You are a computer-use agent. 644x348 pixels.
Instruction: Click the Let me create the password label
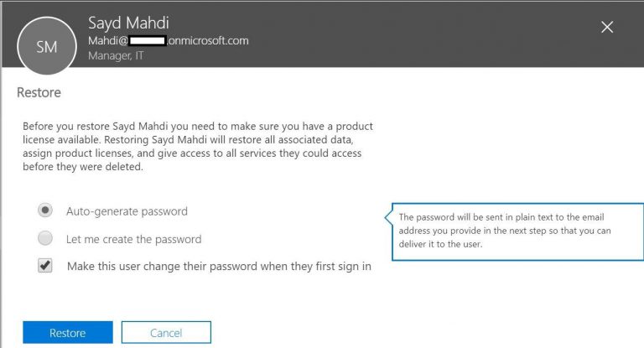pyautogui.click(x=133, y=239)
